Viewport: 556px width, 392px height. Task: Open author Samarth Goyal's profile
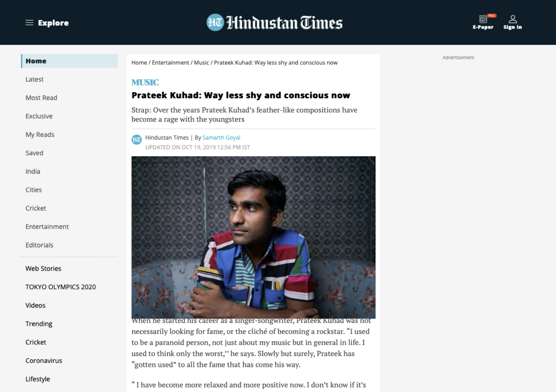(x=221, y=138)
